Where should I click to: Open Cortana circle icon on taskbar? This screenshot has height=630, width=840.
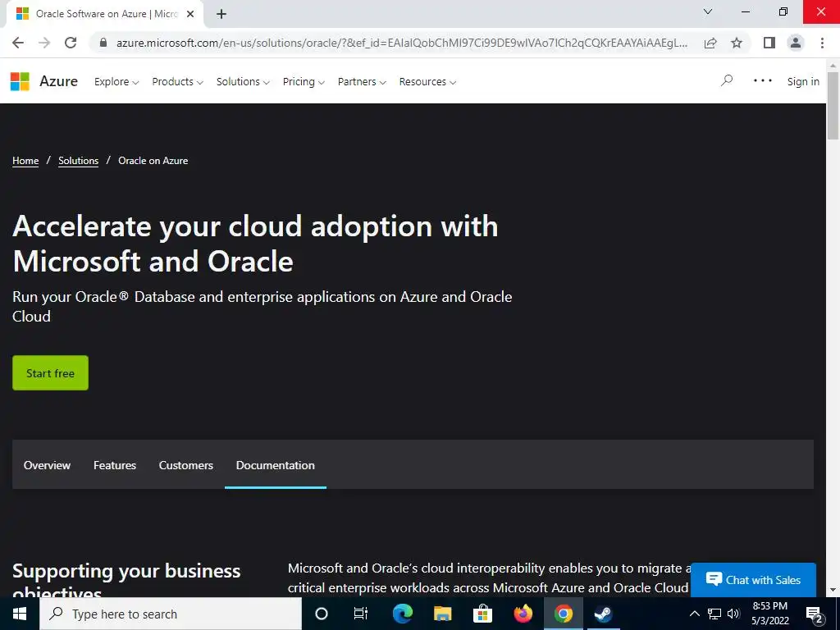coord(322,614)
